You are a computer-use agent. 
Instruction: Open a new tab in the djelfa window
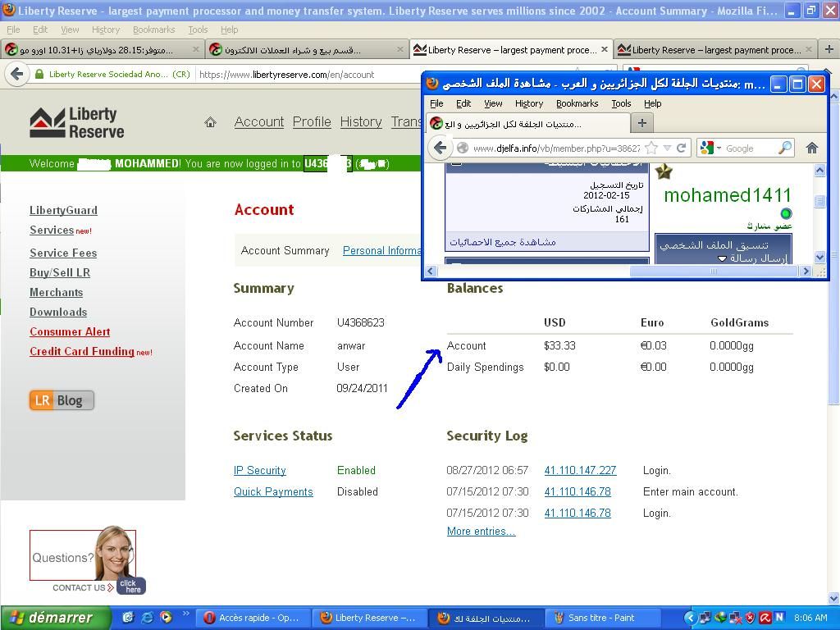point(642,124)
